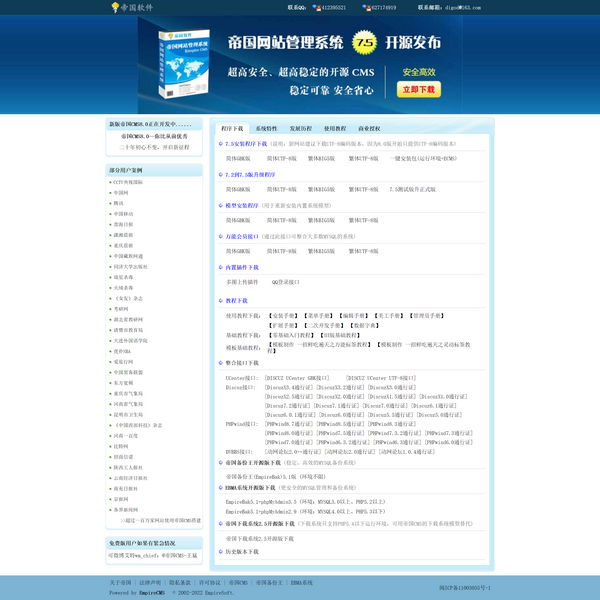This screenshot has height=600, width=600.
Task: Switch to the 系统特性 tab
Action: point(267,129)
